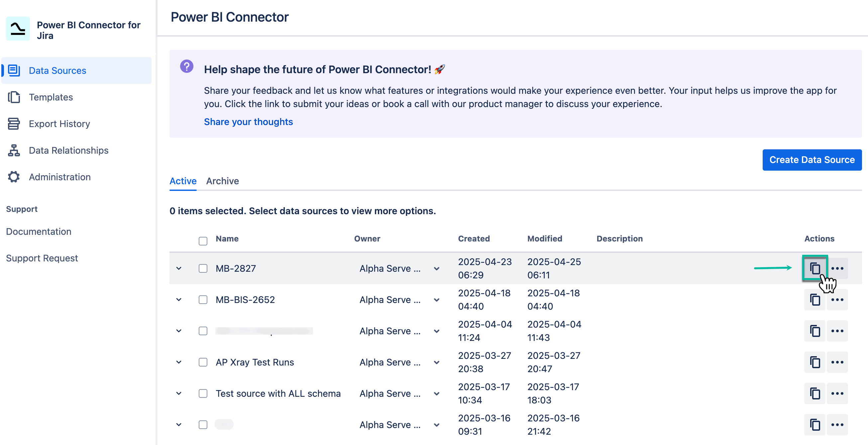Screen dimensions: 868x445
Task: Open the Administration settings
Action: [x=59, y=177]
